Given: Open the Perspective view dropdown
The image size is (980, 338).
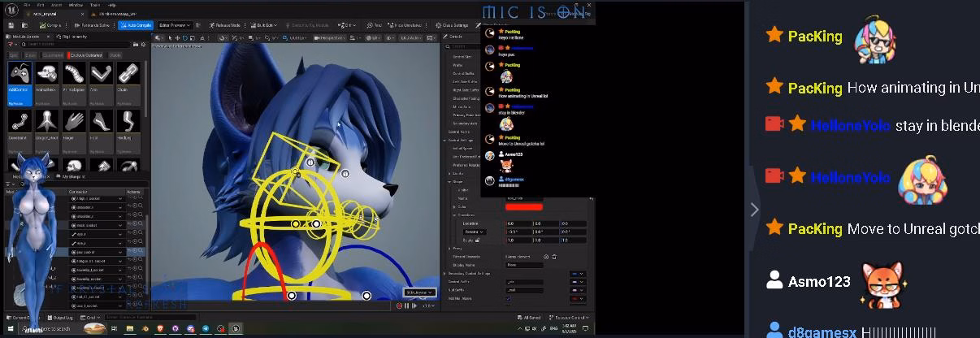Looking at the screenshot, I should coord(330,37).
